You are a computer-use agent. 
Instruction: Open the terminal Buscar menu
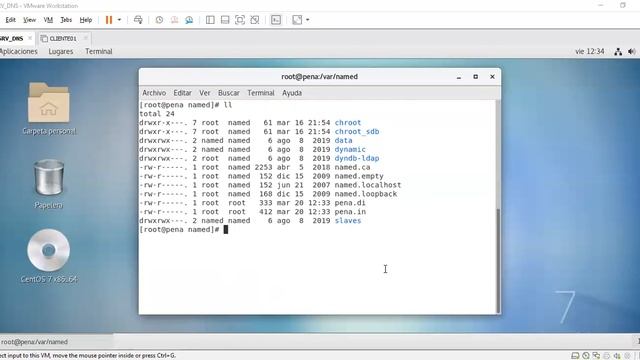tap(229, 93)
